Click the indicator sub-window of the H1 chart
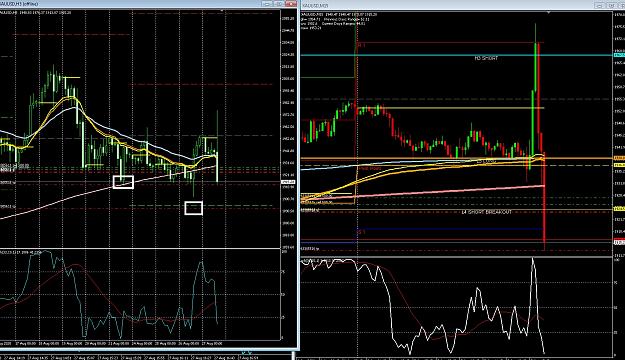The height and width of the screenshot is (360, 625). point(140,295)
